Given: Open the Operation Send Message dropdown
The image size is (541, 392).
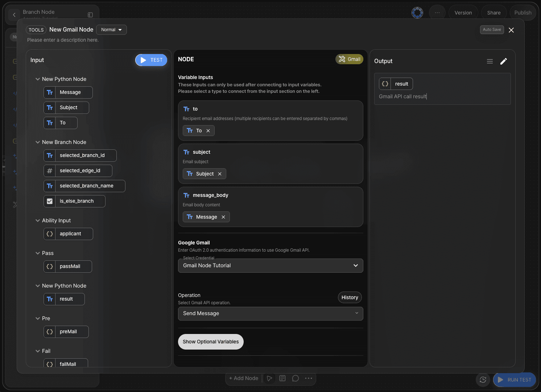Looking at the screenshot, I should pyautogui.click(x=270, y=314).
